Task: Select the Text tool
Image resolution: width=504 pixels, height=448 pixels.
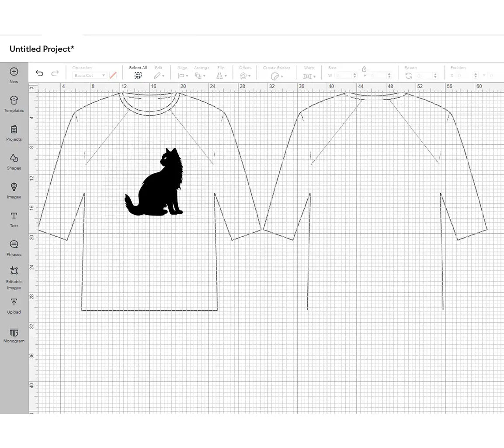Action: (x=14, y=219)
